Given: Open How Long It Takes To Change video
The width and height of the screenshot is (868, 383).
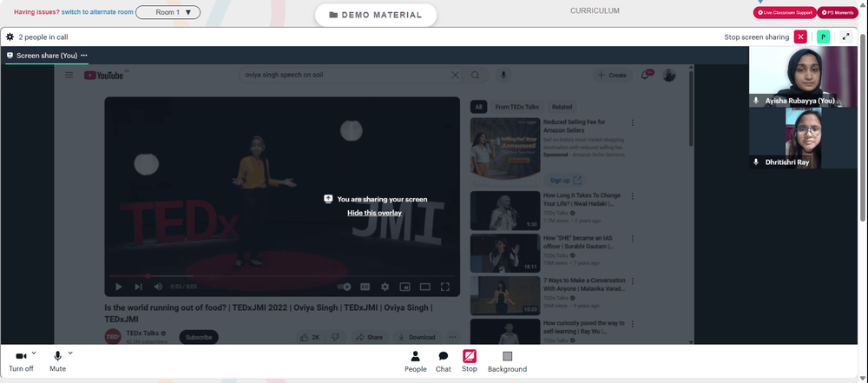Looking at the screenshot, I should tap(505, 211).
